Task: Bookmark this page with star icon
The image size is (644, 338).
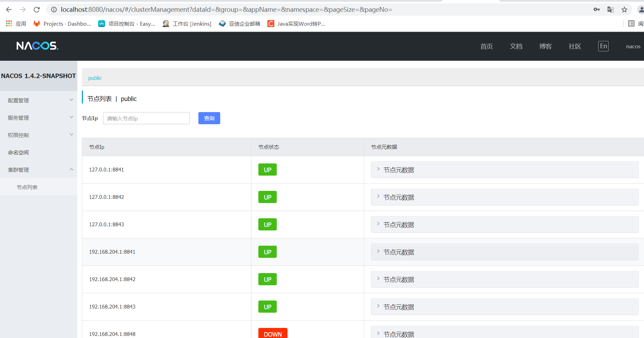Action: [x=624, y=10]
